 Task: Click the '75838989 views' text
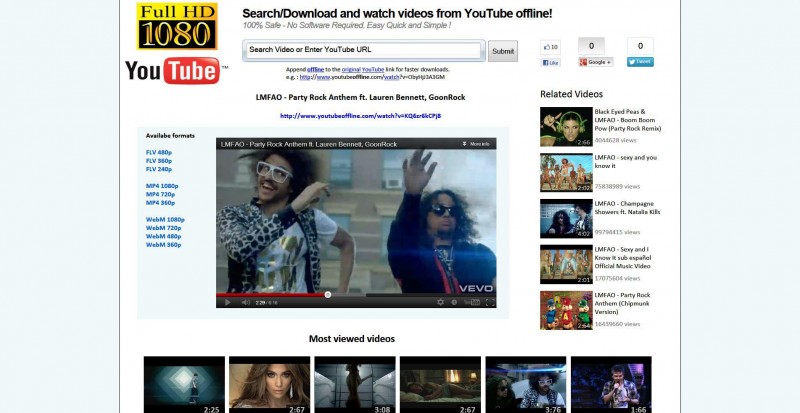click(x=617, y=186)
